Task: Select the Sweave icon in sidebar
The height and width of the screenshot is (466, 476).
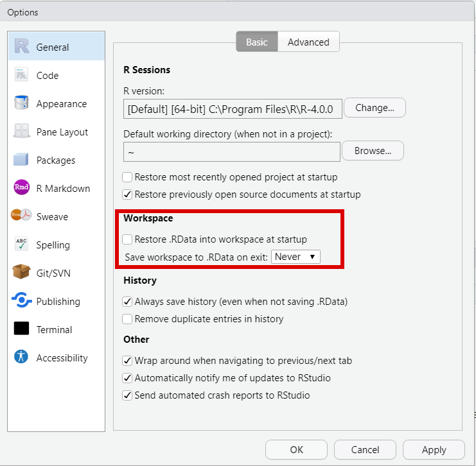Action: pos(22,216)
